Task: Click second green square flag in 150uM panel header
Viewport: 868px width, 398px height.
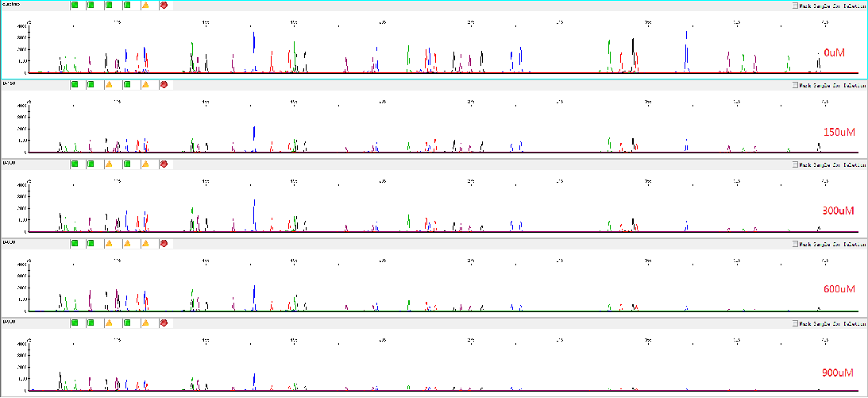Action: 91,85
